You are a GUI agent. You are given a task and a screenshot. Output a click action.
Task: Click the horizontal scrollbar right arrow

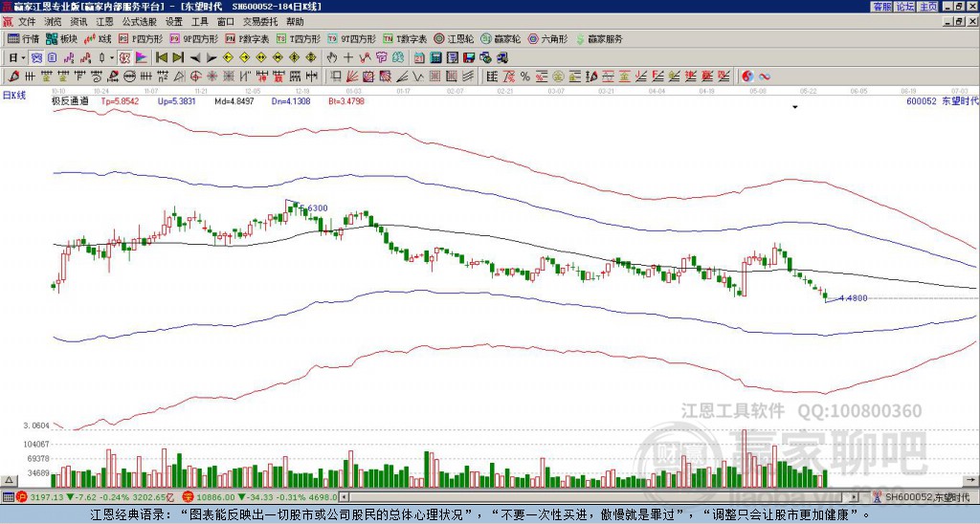tap(855, 497)
